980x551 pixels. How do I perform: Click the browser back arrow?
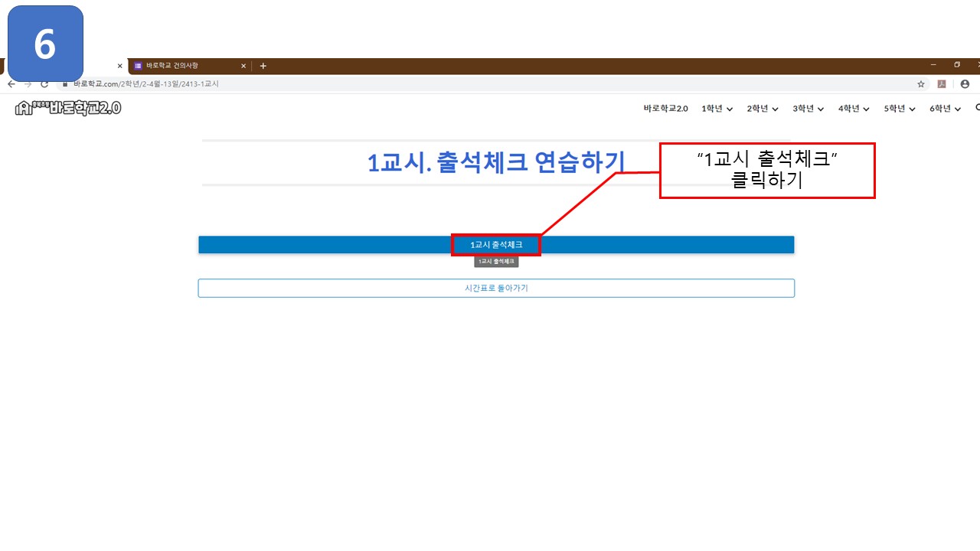(11, 84)
